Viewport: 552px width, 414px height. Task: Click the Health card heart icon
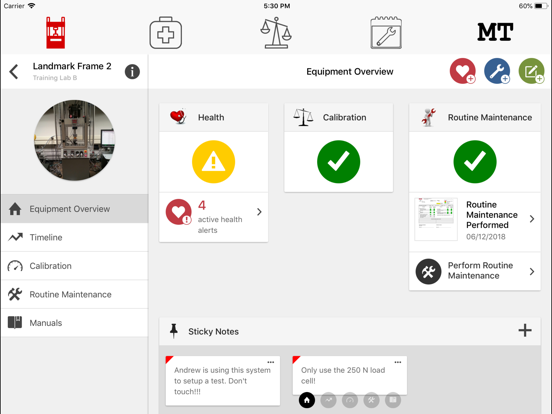click(178, 117)
